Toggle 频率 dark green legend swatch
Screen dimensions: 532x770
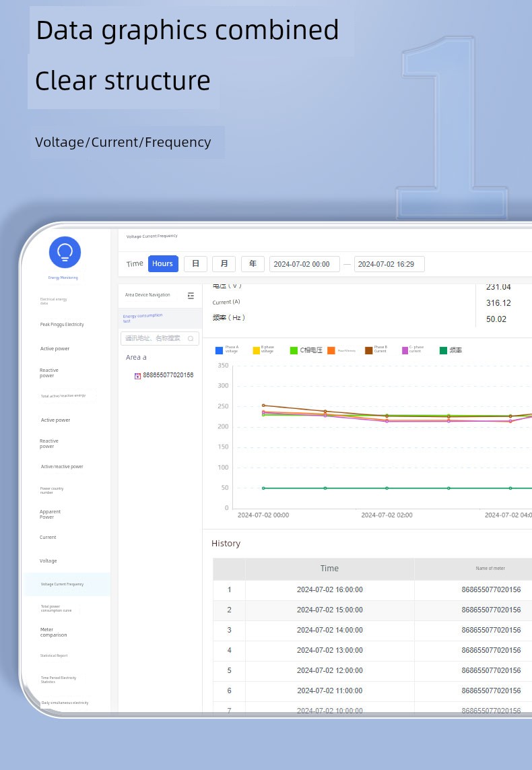443,350
